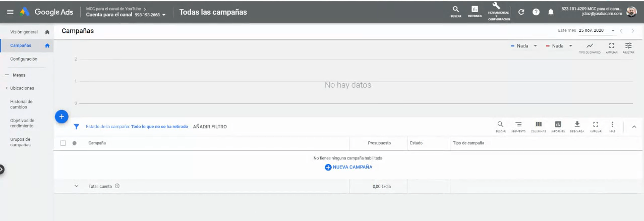Open the help question mark
Viewport: 644px width, 221px height.
[x=536, y=12]
